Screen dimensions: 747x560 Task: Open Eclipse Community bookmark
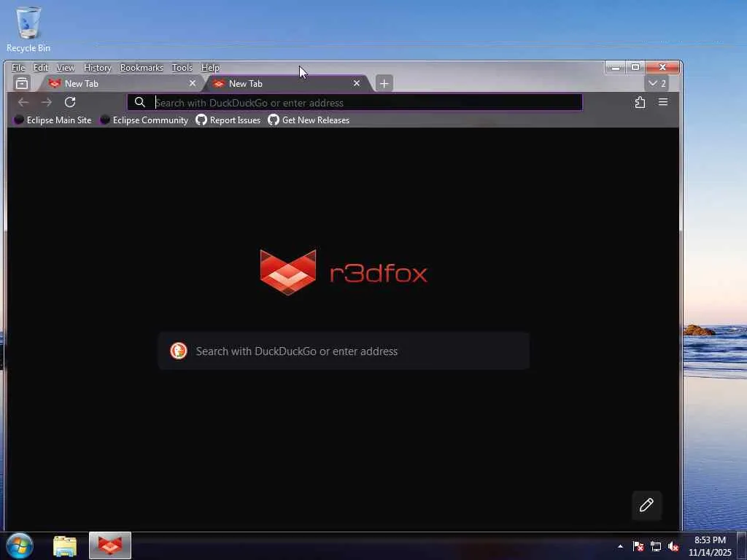(x=144, y=120)
